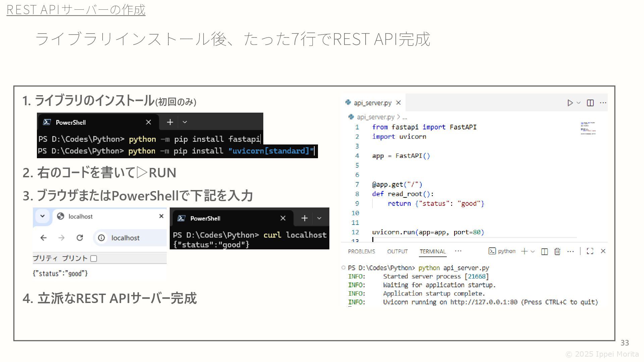This screenshot has width=644, height=362.
Task: Open editor more actions ellipsis
Action: [x=603, y=103]
